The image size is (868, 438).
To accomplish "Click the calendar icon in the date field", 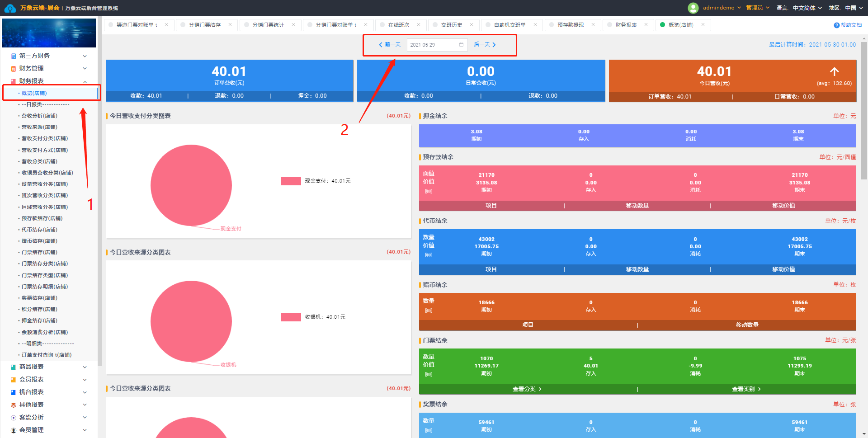I will click(461, 45).
